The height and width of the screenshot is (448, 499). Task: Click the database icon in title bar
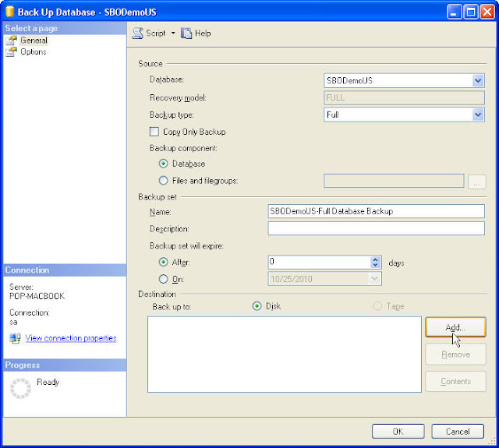click(x=10, y=12)
